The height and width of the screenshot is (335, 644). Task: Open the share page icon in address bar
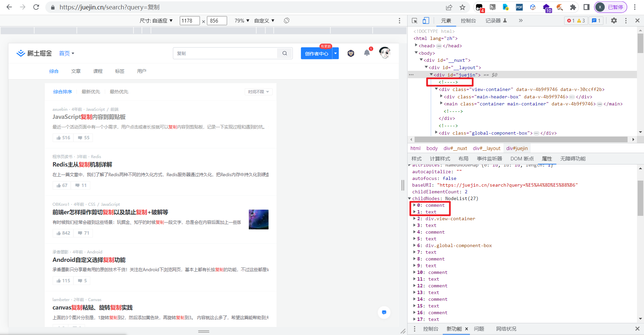click(449, 7)
